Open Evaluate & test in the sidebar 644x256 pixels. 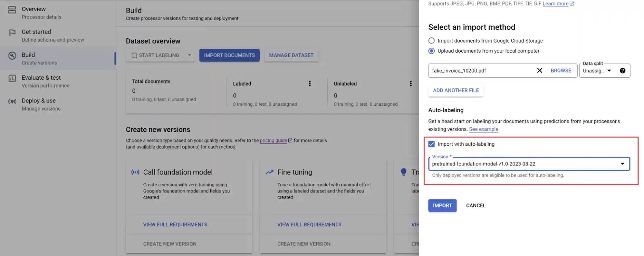pos(41,81)
